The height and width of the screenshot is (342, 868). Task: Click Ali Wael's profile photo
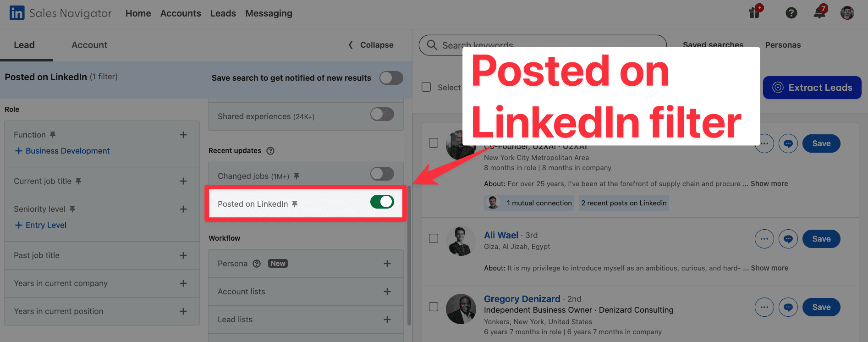461,241
